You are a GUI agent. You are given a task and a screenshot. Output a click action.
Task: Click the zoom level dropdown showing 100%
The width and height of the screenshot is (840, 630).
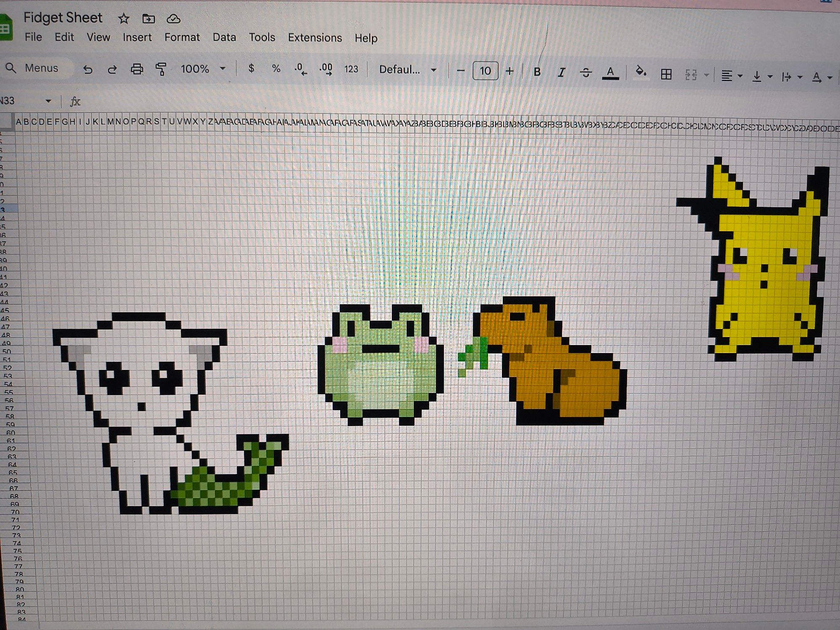point(202,69)
